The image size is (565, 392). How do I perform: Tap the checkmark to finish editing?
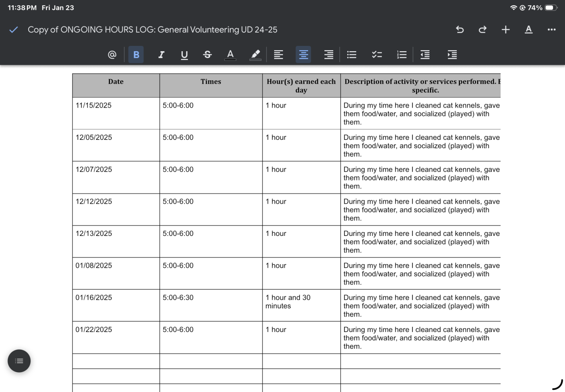click(14, 30)
